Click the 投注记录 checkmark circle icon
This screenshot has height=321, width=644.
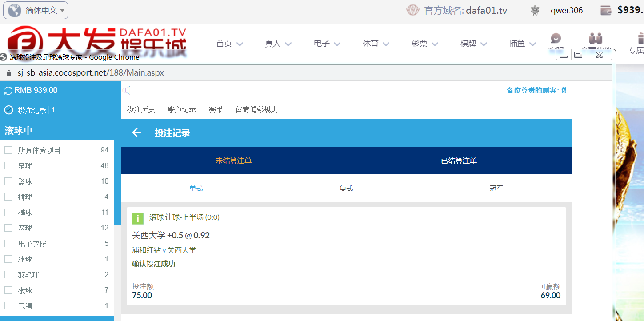[8, 110]
